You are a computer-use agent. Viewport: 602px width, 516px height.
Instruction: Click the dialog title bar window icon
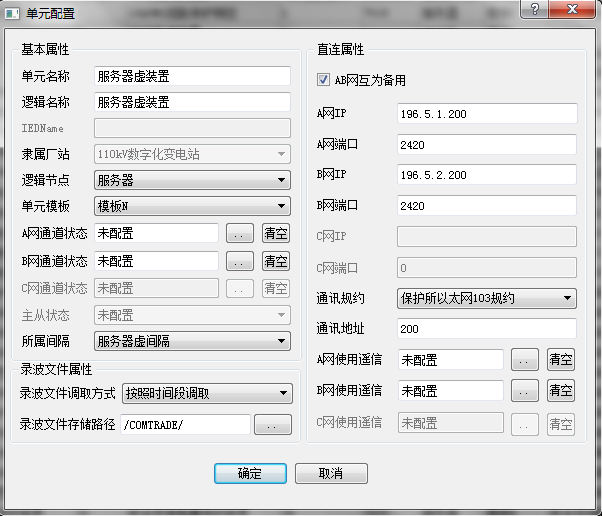point(12,13)
